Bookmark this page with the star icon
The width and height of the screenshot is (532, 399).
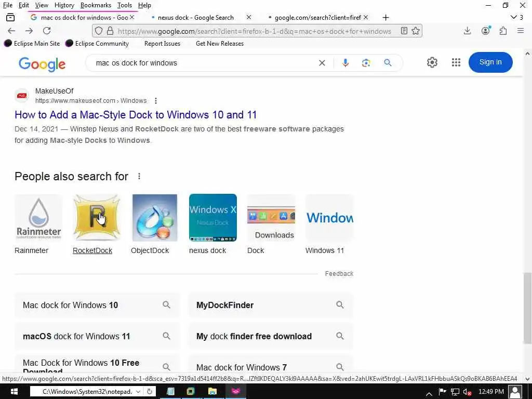(x=416, y=31)
